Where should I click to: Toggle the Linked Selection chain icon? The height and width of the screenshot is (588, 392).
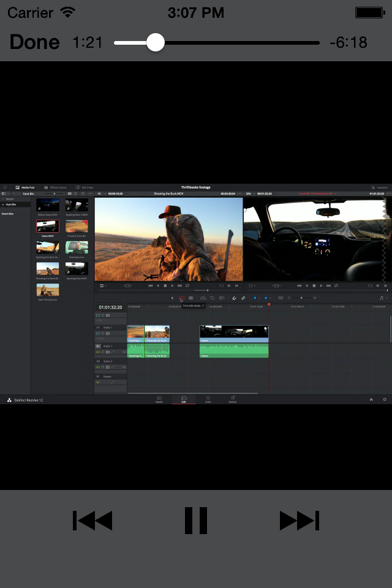point(243,298)
